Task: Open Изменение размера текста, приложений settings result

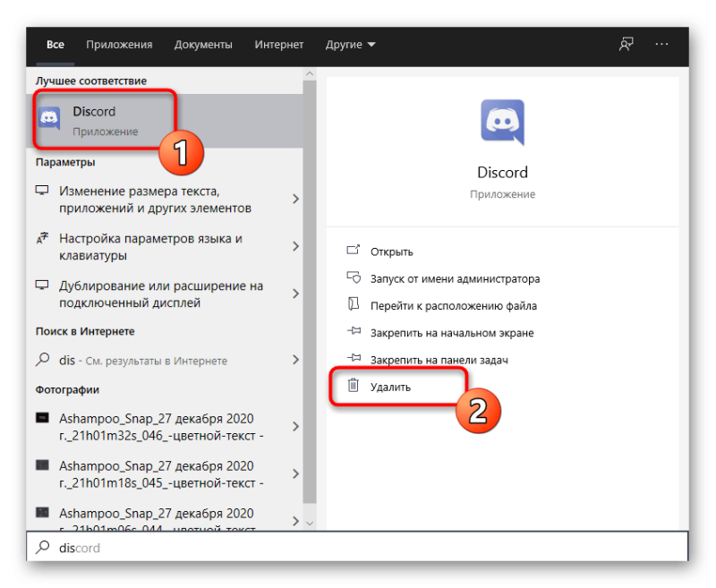Action: (165, 199)
